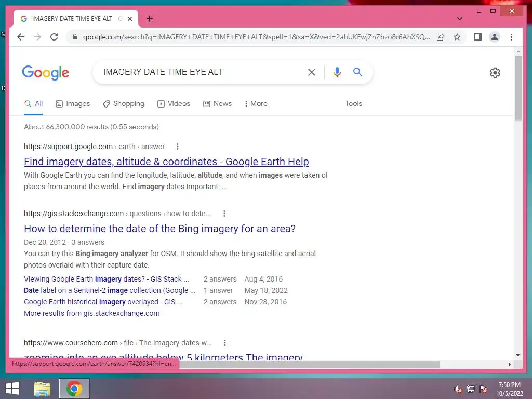Screen dimensions: 532x399
Task: Open Viewing Google Earth imagery dates link
Action: (x=106, y=279)
